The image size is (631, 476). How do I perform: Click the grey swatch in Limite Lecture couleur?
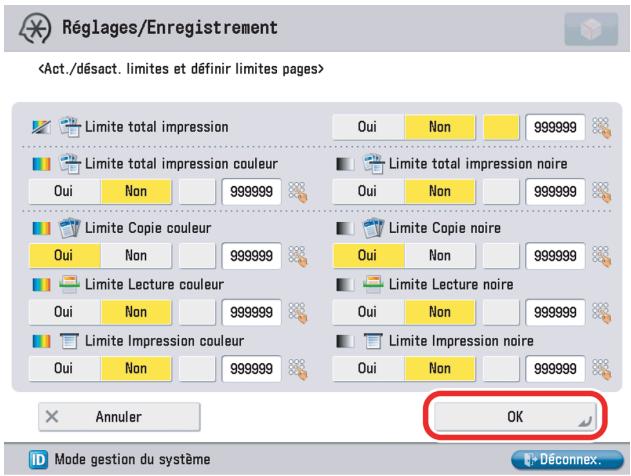197,312
